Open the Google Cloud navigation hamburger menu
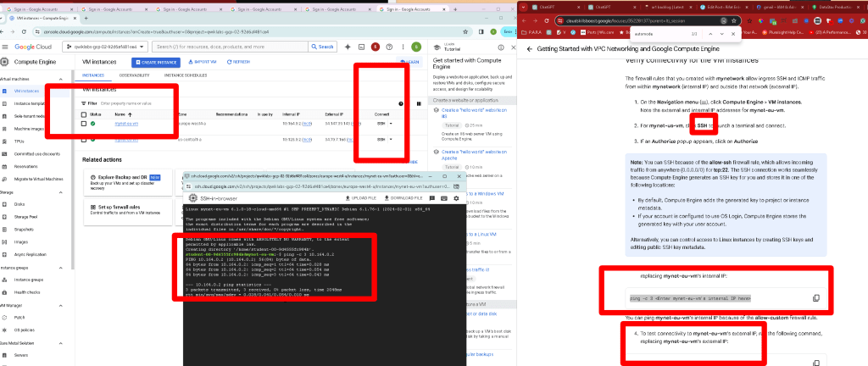 point(4,47)
